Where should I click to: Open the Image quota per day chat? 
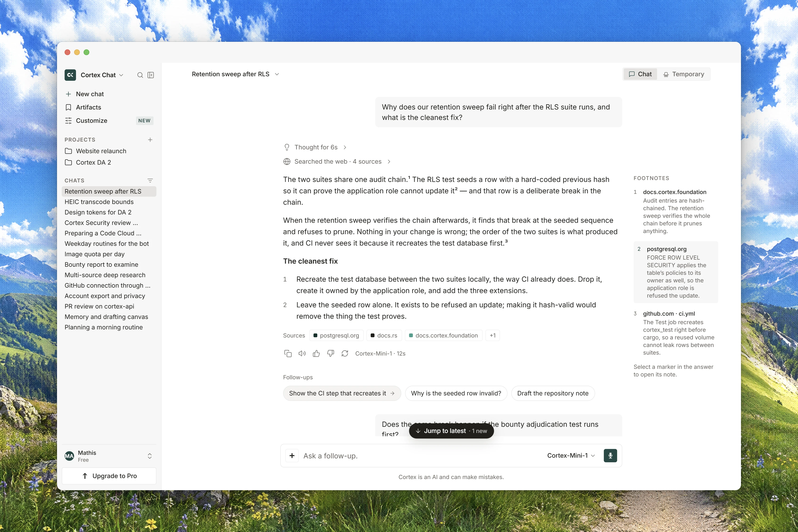point(109,254)
